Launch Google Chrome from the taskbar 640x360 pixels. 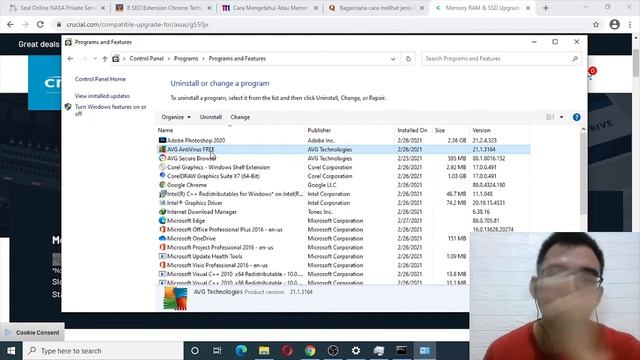310,351
